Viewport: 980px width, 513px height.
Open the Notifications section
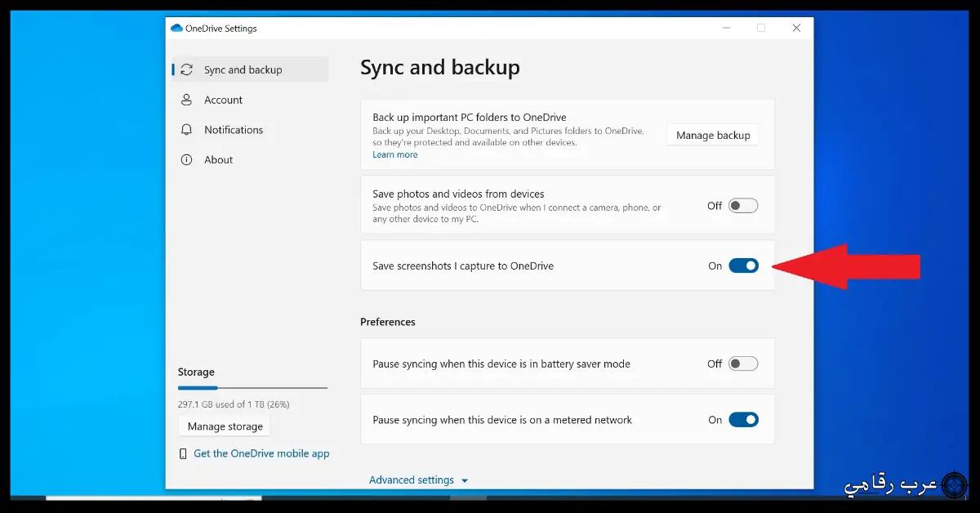pyautogui.click(x=251, y=130)
